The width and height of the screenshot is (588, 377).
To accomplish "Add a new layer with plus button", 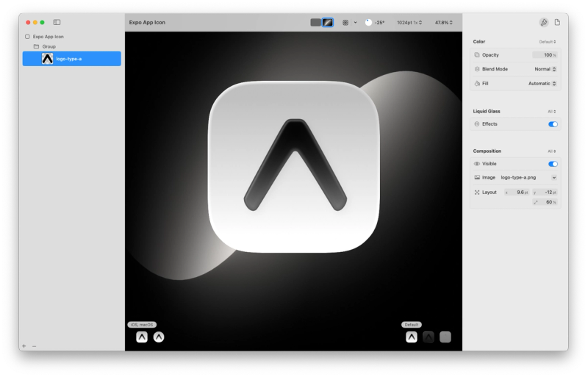I will click(24, 346).
